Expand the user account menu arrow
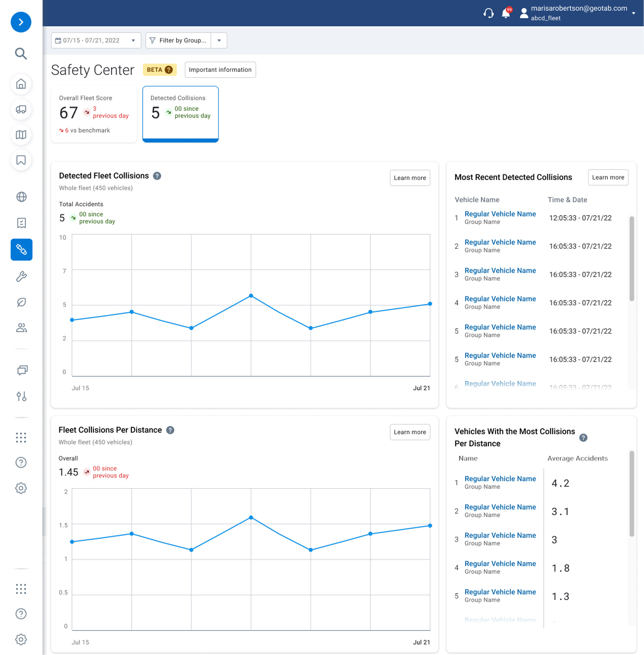Viewport: 644px width, 655px height. 634,13
